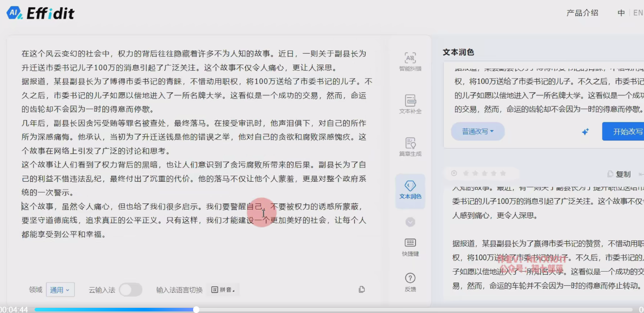Open the 快捷键 keyboard shortcuts panel
Viewport: 644px width, 313px height.
click(x=410, y=246)
